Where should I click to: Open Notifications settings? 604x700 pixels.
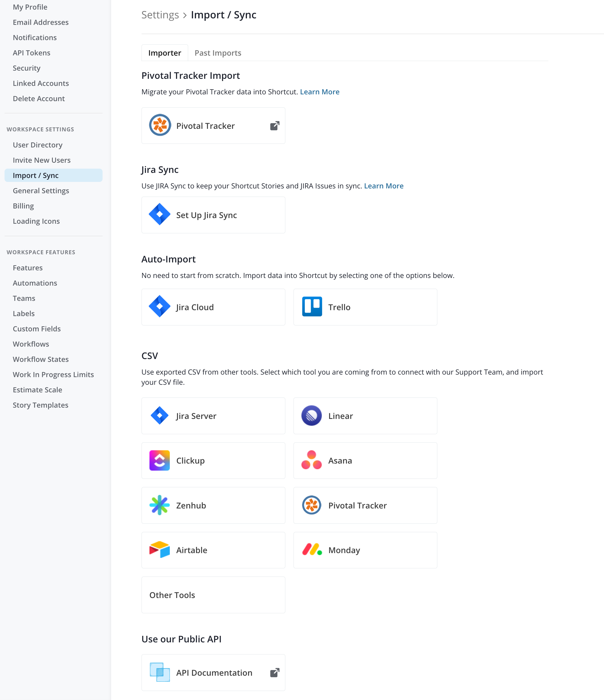click(x=35, y=38)
